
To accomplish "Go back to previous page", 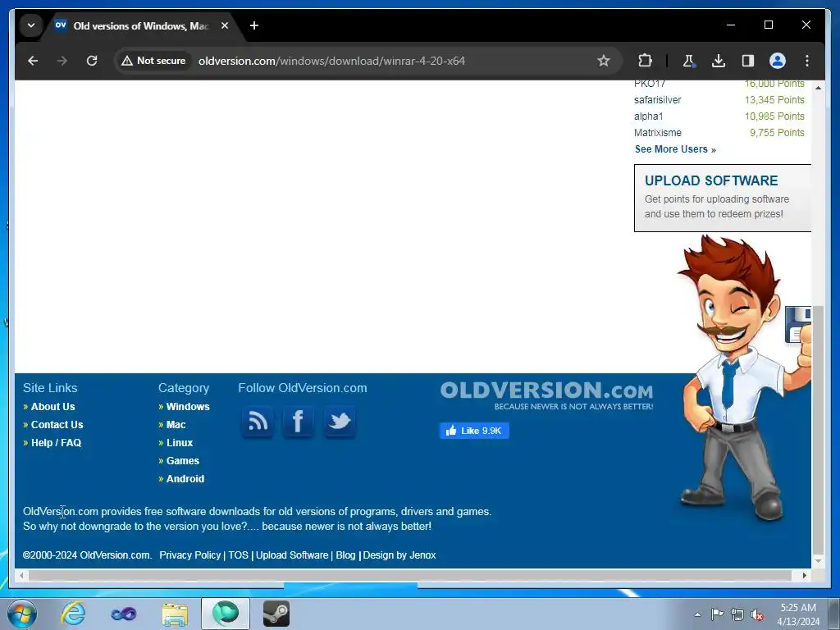I will 33,61.
